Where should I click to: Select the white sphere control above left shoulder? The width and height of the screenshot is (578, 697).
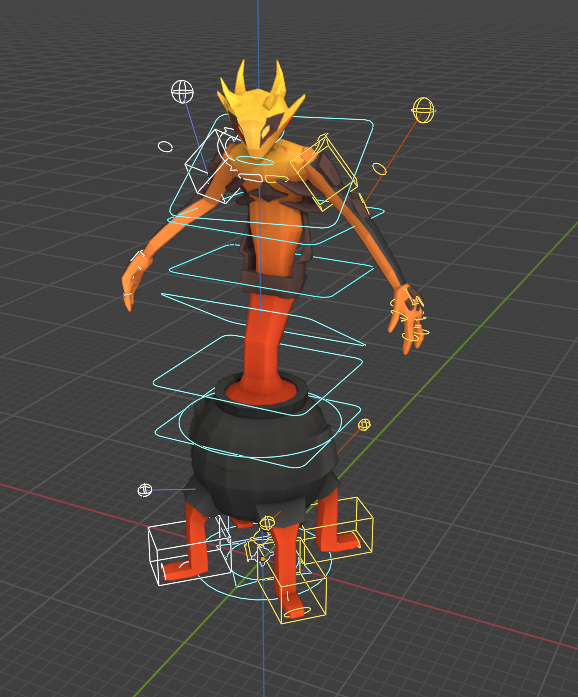tap(182, 91)
